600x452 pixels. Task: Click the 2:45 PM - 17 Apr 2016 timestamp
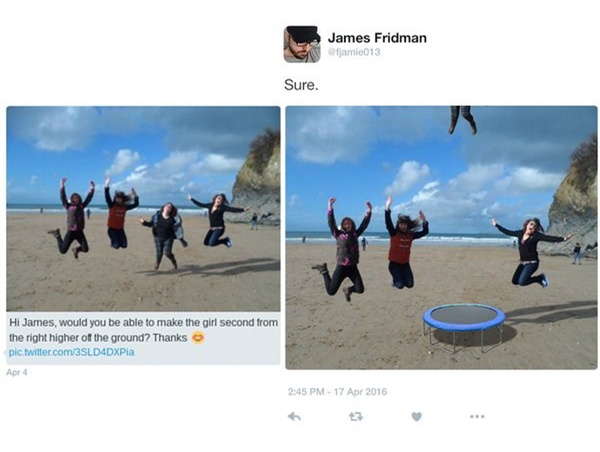(x=338, y=392)
